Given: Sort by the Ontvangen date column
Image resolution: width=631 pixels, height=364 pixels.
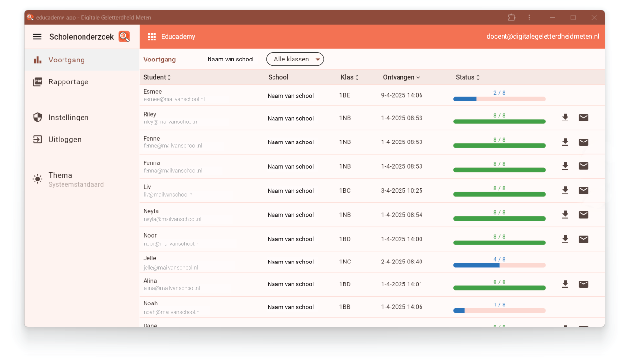Looking at the screenshot, I should 401,77.
